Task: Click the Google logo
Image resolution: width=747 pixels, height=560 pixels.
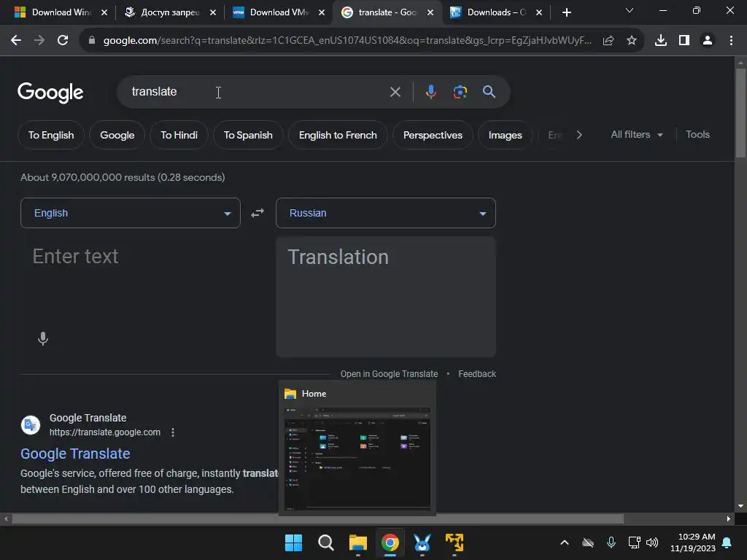Action: pos(50,93)
